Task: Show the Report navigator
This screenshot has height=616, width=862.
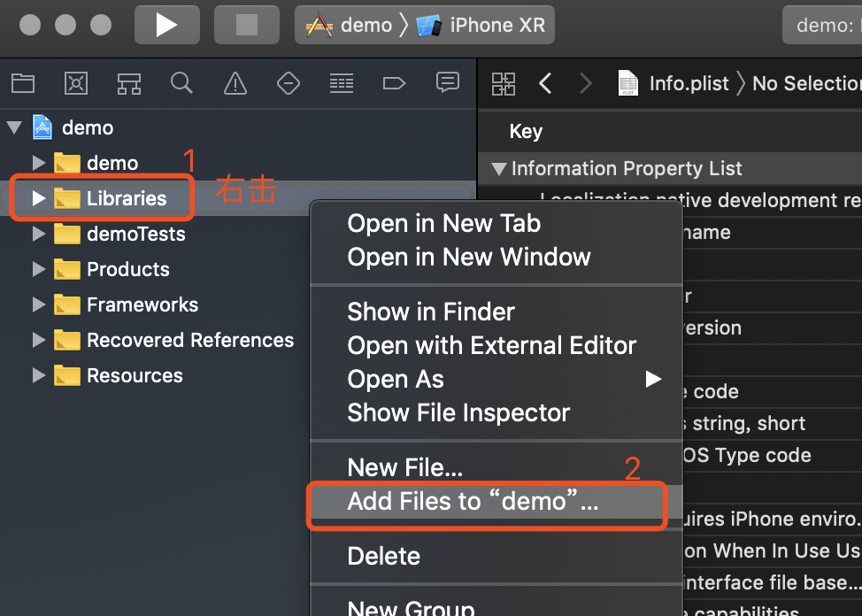Action: 448,82
